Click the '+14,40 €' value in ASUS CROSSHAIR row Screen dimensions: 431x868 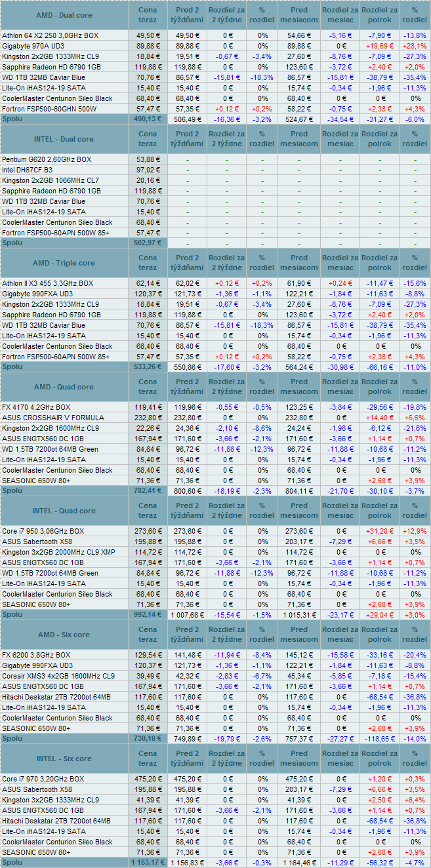point(379,418)
